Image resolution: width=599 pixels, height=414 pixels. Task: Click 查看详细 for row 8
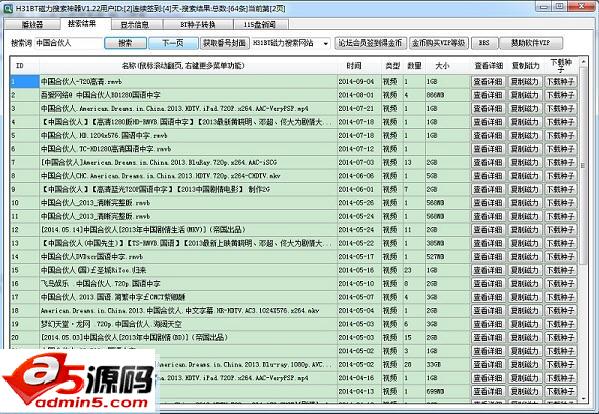(488, 176)
